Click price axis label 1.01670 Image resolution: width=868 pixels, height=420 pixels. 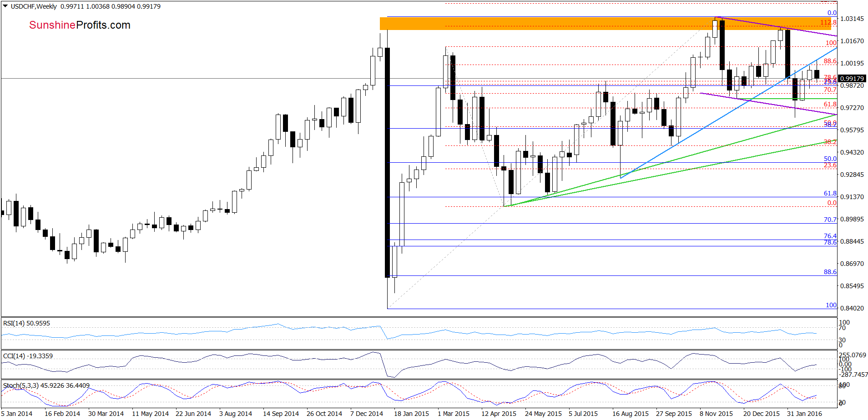[852, 41]
